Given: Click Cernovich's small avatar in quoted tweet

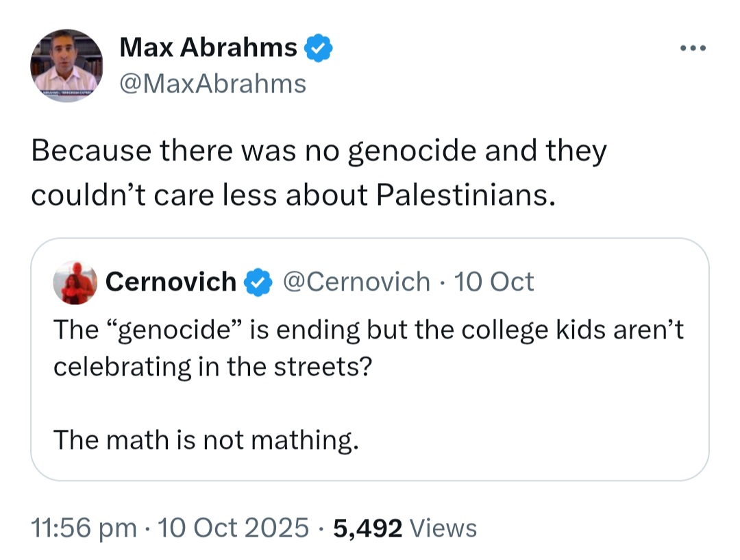Looking at the screenshot, I should point(75,282).
